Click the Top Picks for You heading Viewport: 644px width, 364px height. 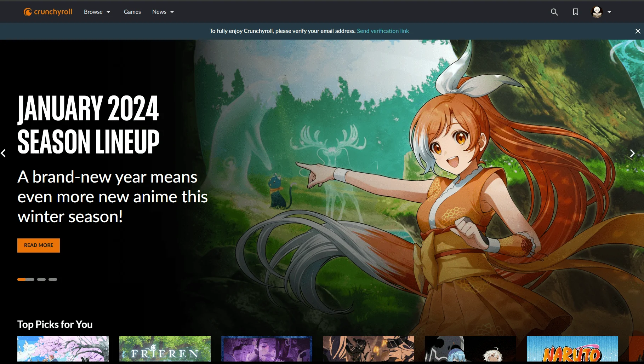(x=55, y=324)
